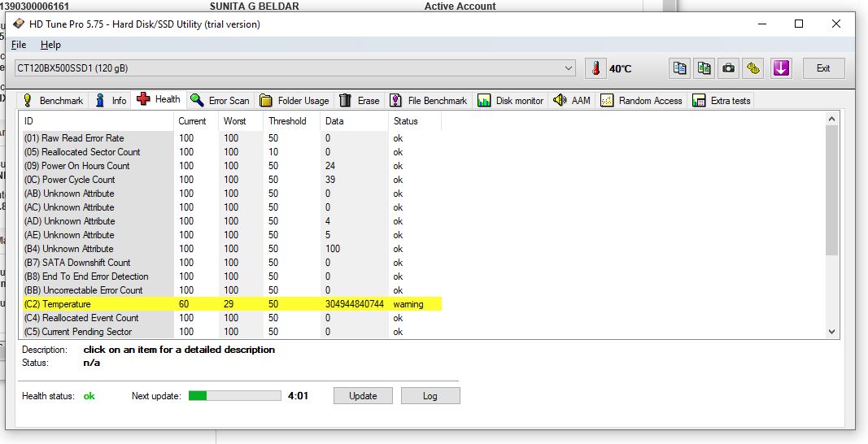Click the copy screenshot to clipboard icon

(x=704, y=68)
